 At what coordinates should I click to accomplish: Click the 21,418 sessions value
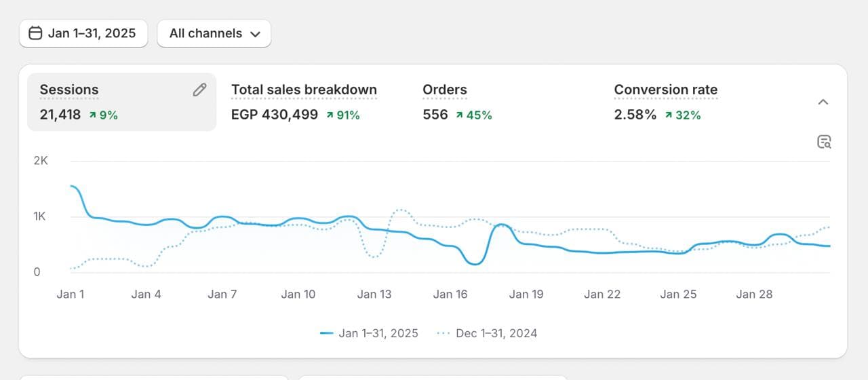coord(60,115)
